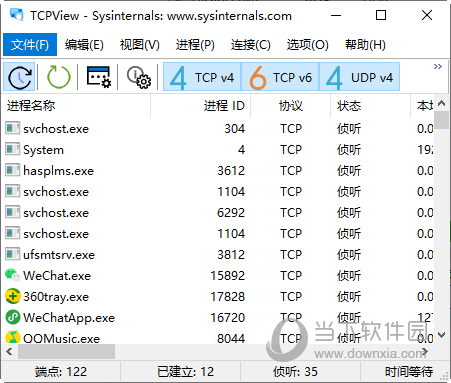Click the vertical scrollbar thumb
Viewport: 451px width, 383px height.
pos(441,120)
